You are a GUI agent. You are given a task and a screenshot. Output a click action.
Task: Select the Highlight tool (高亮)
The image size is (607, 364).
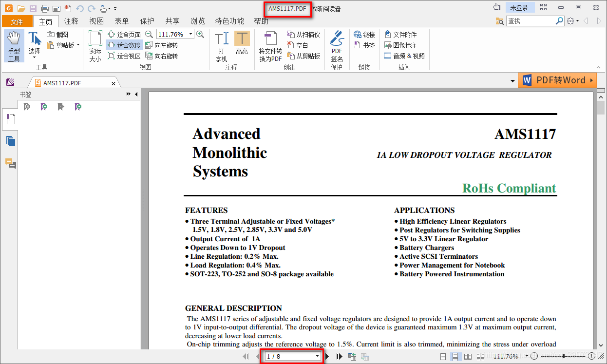click(242, 44)
